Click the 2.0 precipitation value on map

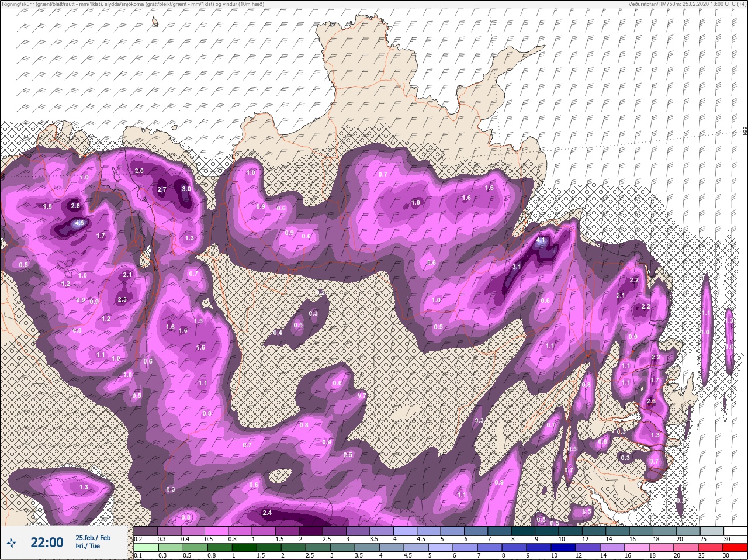(139, 171)
